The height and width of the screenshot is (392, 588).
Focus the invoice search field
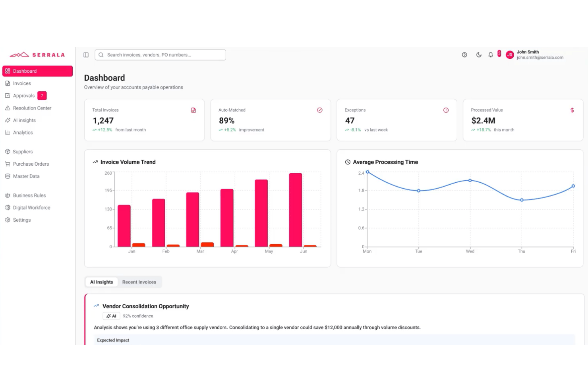tap(160, 55)
